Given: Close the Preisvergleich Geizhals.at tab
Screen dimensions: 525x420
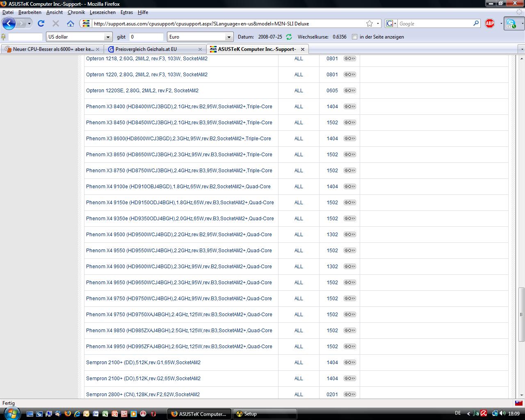Looking at the screenshot, I should tap(200, 49).
